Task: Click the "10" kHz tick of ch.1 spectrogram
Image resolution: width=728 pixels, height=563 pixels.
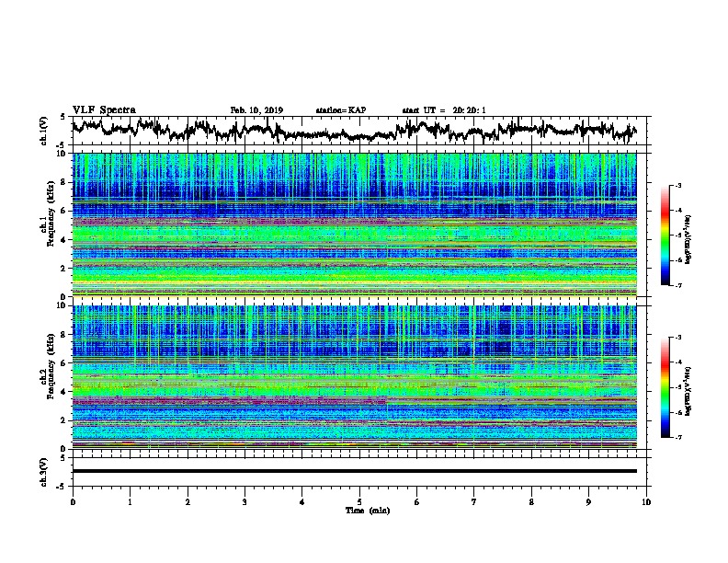Action: click(63, 154)
